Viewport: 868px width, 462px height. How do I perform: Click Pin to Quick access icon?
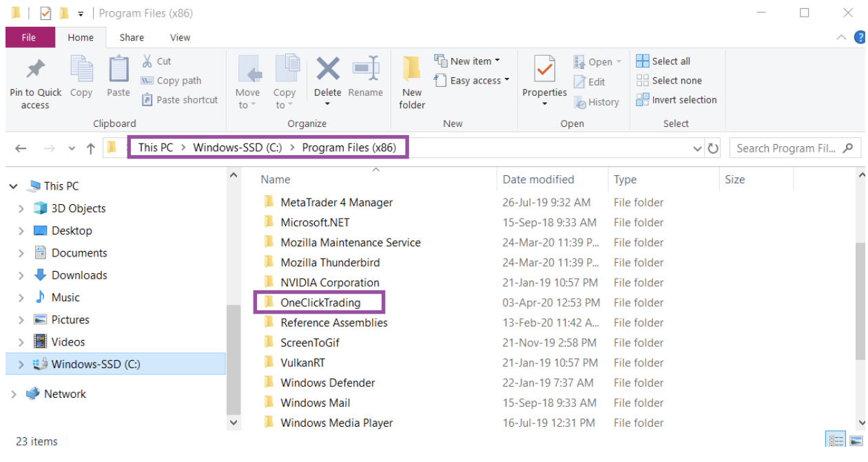pyautogui.click(x=35, y=70)
